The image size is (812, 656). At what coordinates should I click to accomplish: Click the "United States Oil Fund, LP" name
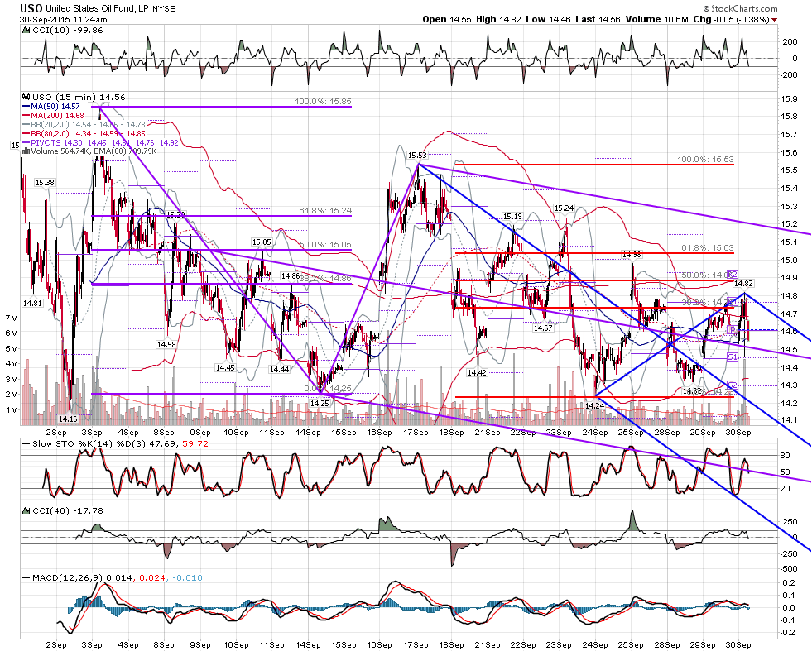coord(97,9)
